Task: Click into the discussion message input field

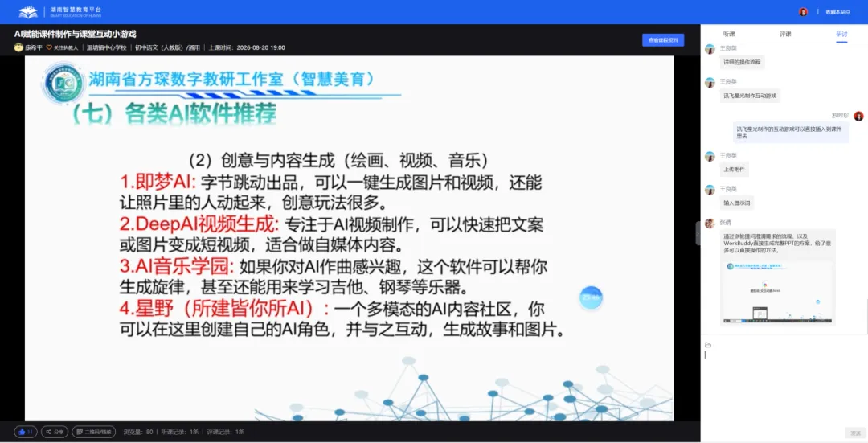Action: coord(784,388)
